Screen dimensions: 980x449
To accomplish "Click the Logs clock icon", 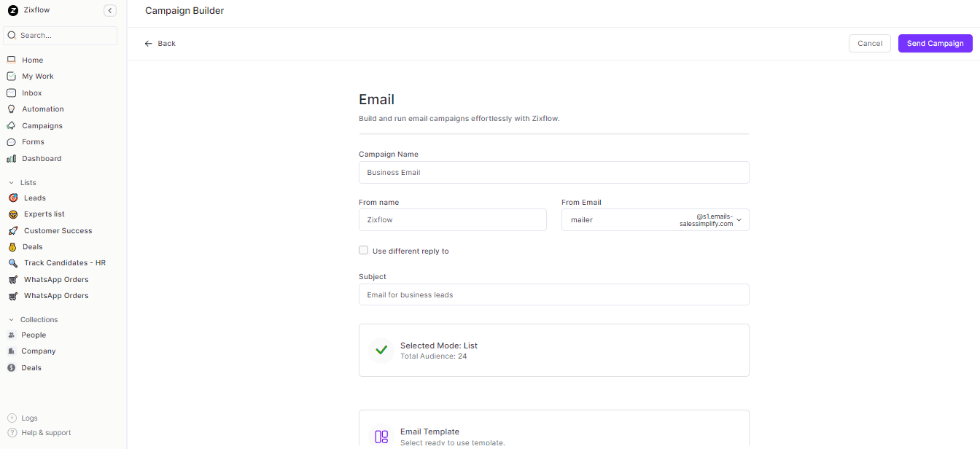I will coord(12,418).
